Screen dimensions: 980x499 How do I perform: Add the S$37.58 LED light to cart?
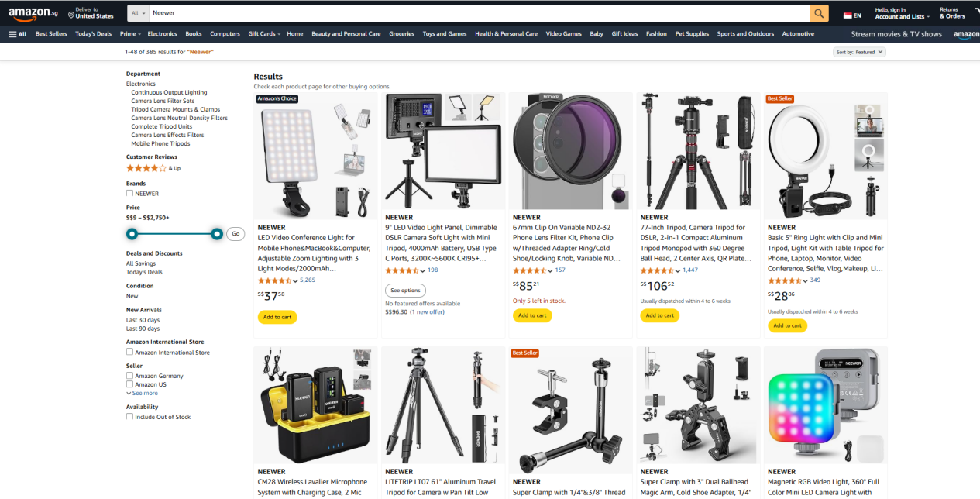(277, 317)
